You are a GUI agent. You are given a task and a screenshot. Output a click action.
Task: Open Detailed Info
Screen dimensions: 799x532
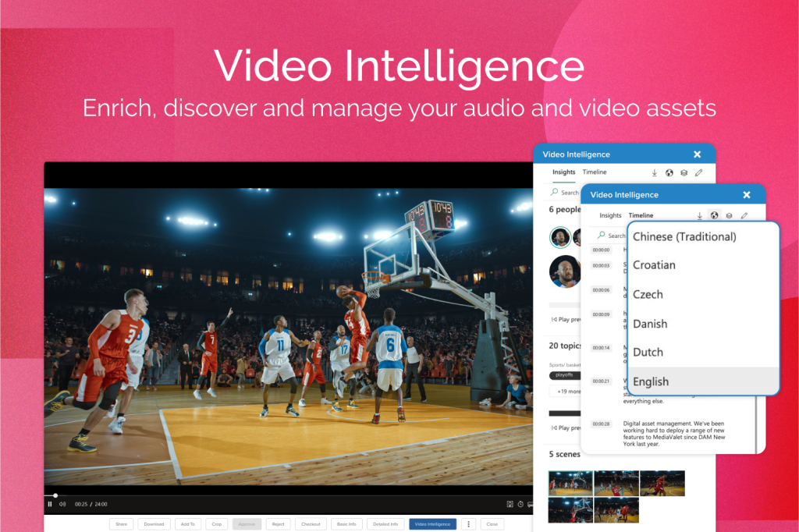pos(385,524)
